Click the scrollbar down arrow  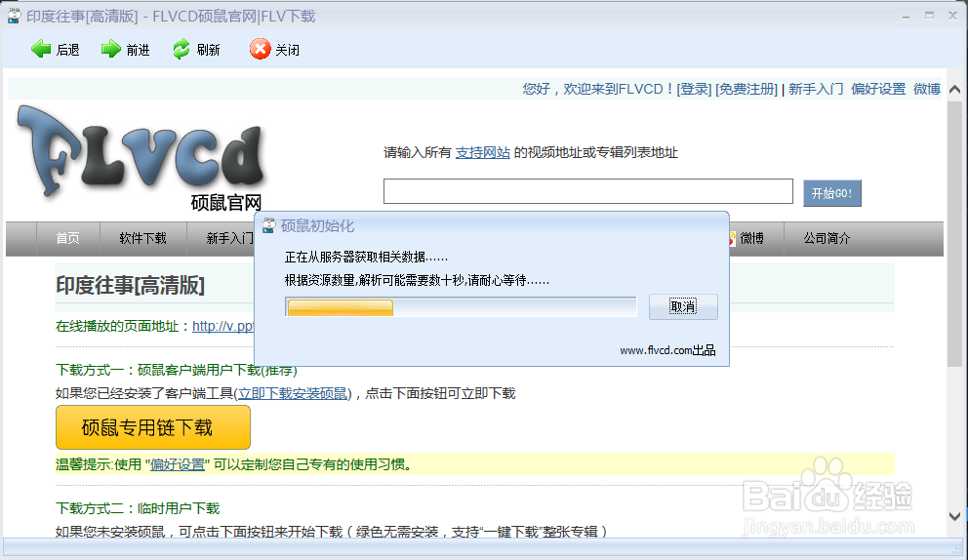click(x=954, y=516)
